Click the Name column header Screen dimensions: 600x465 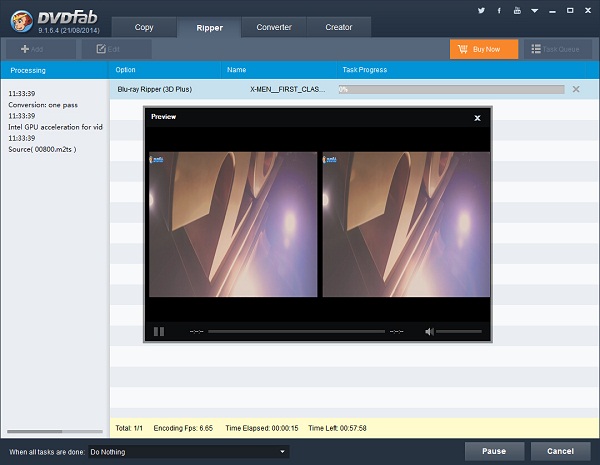[279, 70]
